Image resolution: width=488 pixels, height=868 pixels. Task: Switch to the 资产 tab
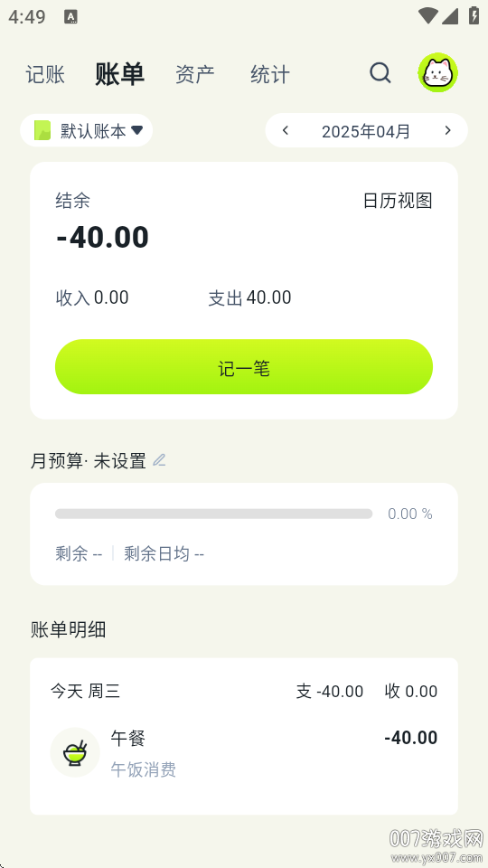coord(195,74)
